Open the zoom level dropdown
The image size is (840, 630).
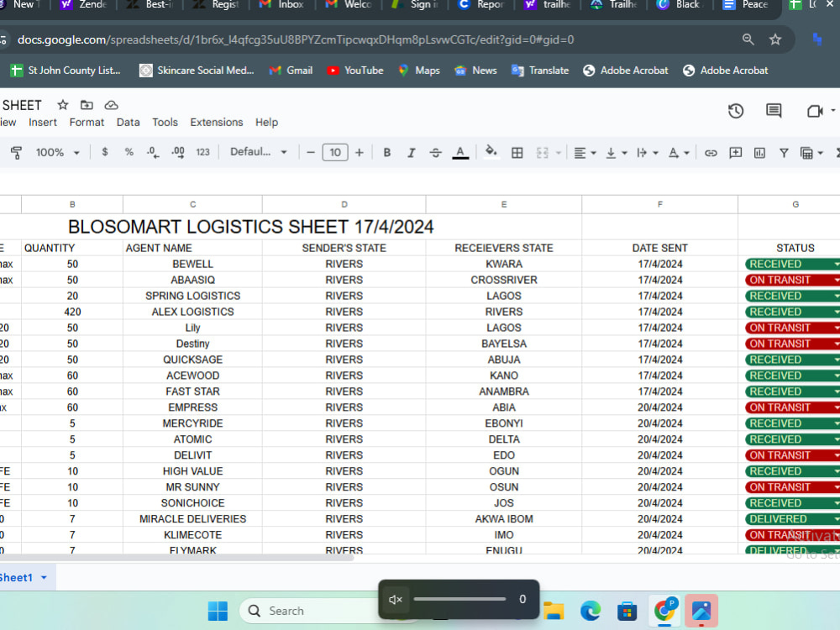coord(57,152)
